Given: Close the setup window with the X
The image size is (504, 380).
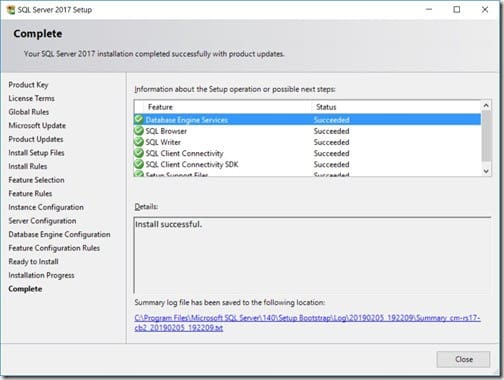Looking at the screenshot, I should click(x=485, y=10).
